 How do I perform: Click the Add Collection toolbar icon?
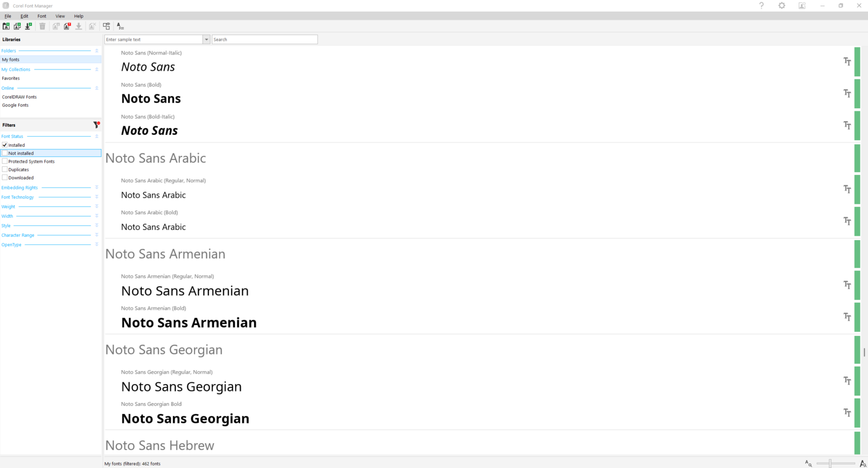(x=17, y=26)
